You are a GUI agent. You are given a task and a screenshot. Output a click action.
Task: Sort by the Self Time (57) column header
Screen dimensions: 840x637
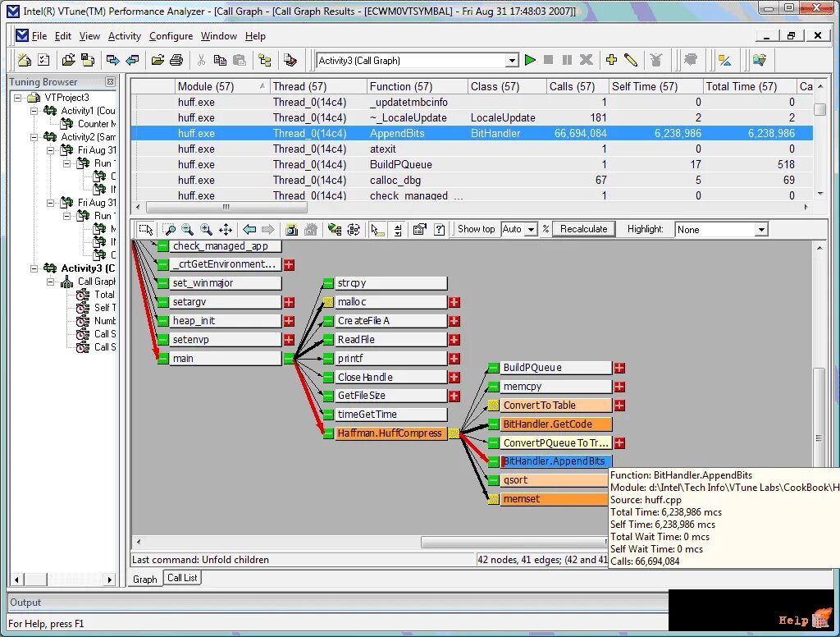coord(655,86)
